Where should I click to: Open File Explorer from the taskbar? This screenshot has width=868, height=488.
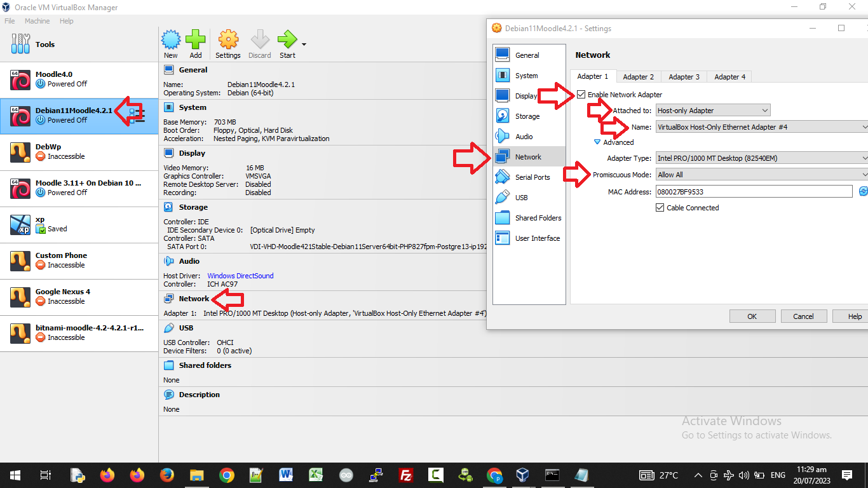[196, 475]
